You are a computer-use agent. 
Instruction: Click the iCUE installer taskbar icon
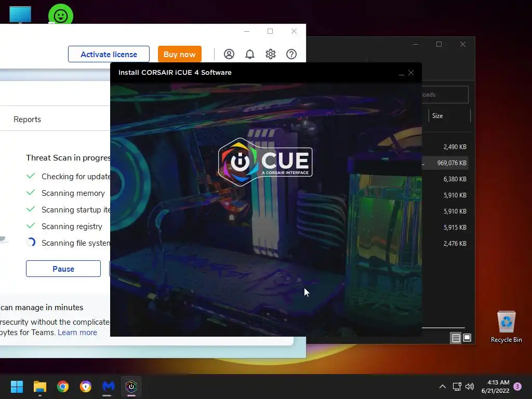point(131,387)
